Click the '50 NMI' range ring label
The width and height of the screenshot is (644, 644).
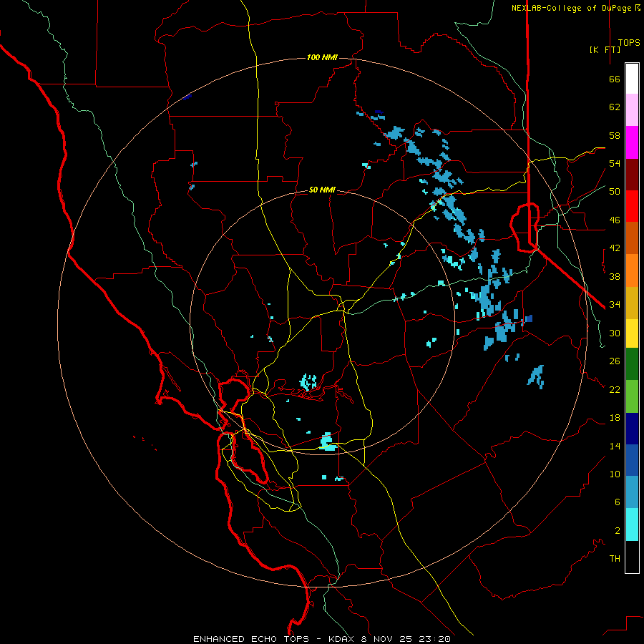(322, 190)
